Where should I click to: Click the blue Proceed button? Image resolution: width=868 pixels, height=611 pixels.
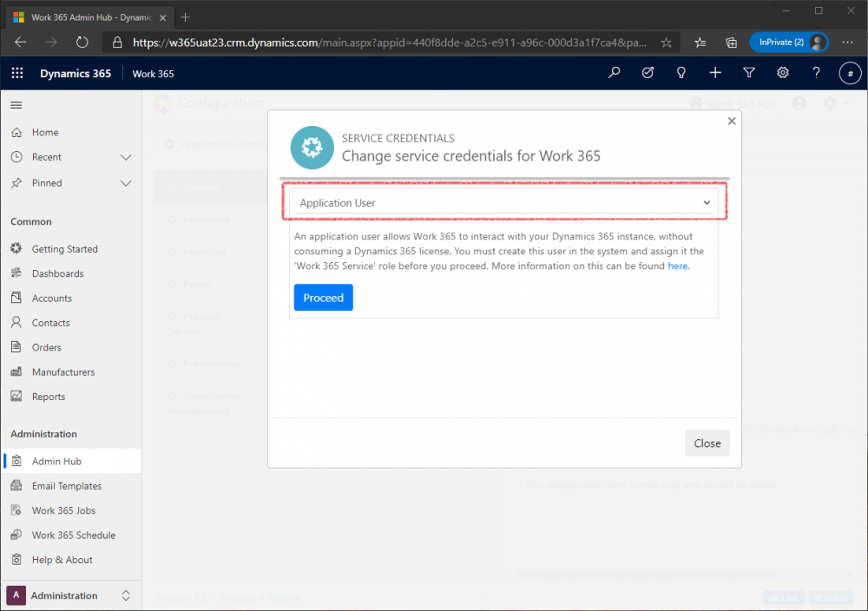coord(323,298)
